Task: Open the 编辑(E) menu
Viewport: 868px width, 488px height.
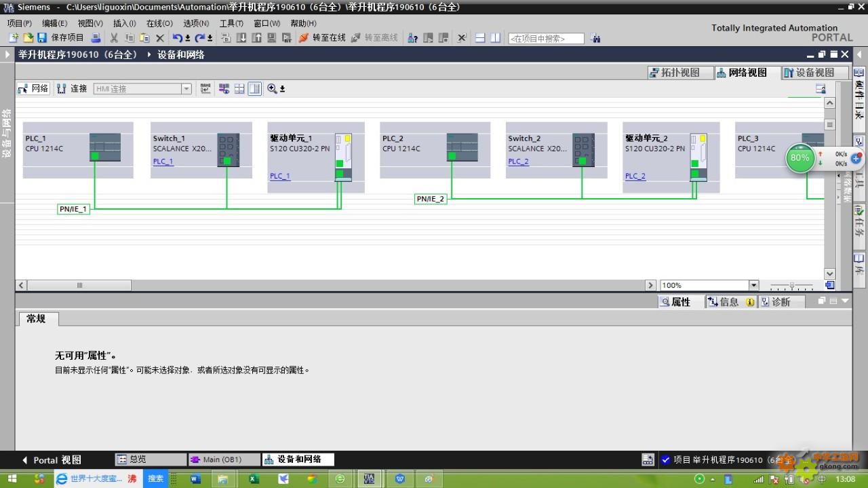Action: pos(54,23)
